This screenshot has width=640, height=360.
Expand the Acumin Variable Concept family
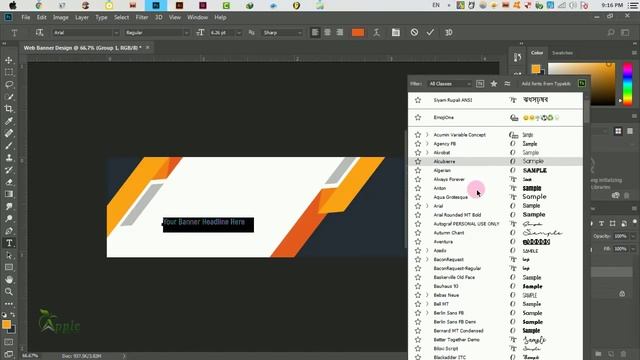tap(427, 135)
